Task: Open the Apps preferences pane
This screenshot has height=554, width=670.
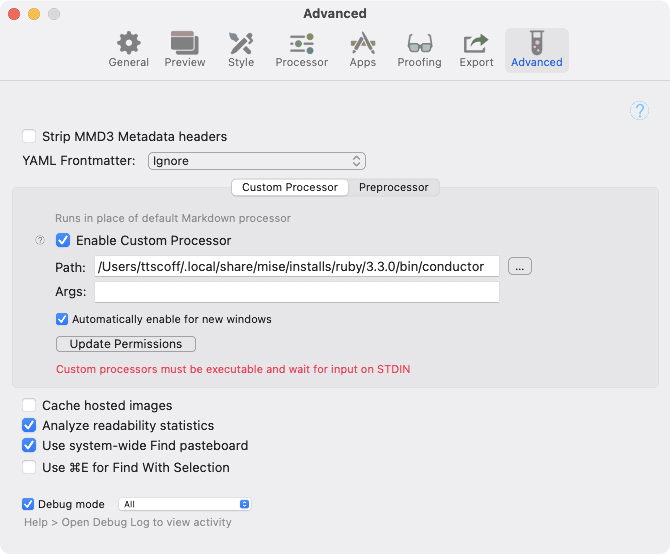Action: 363,50
